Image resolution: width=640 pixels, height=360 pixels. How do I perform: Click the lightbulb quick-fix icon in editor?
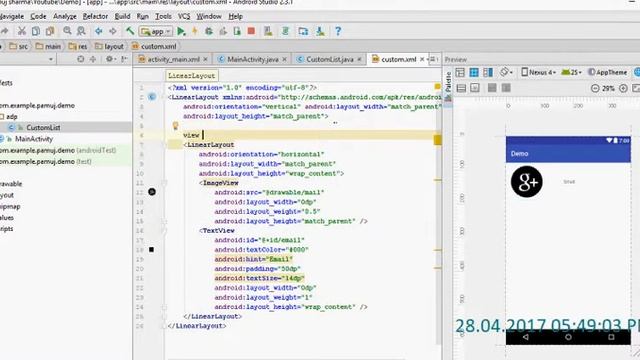coord(176,126)
